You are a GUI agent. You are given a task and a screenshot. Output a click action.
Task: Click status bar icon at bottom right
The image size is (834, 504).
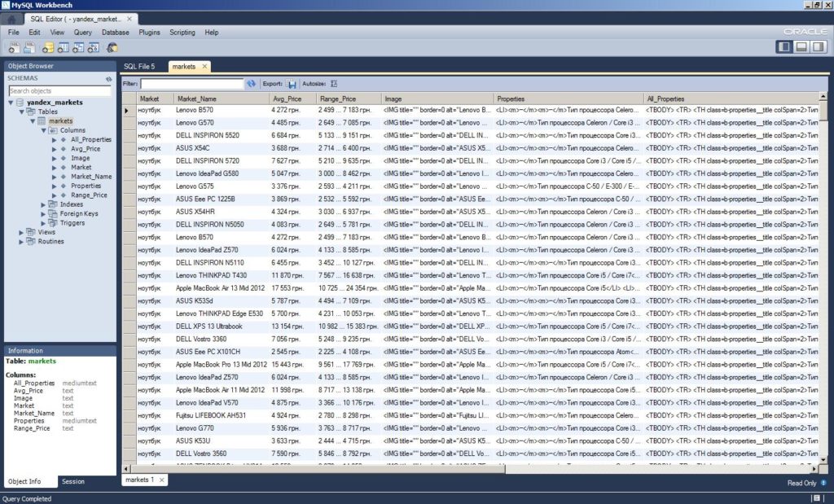point(817,498)
